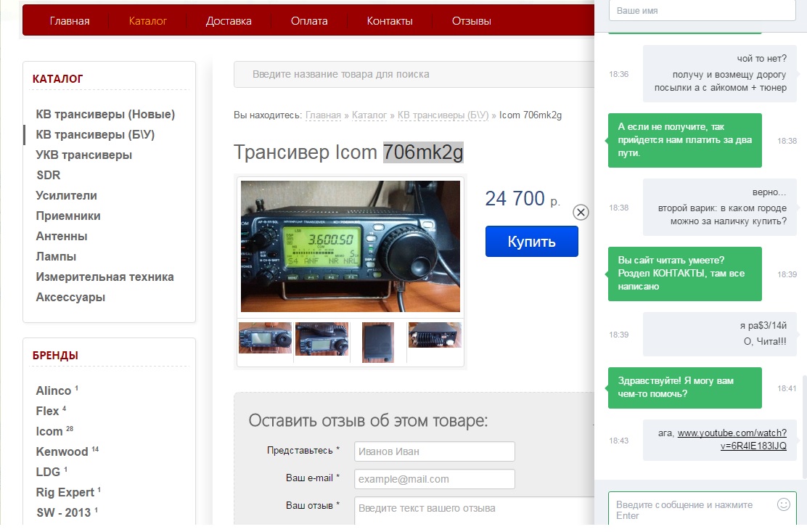Image resolution: width=807 pixels, height=532 pixels.
Task: Click chat message 'Здравствуйте! Я могу вам чем-то помочь?'
Action: tap(684, 388)
